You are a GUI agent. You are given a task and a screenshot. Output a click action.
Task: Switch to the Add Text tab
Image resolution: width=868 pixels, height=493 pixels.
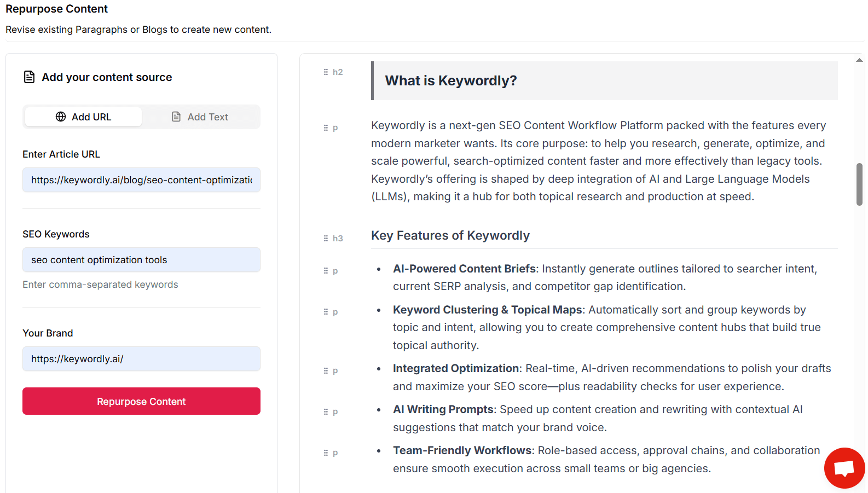tap(200, 117)
